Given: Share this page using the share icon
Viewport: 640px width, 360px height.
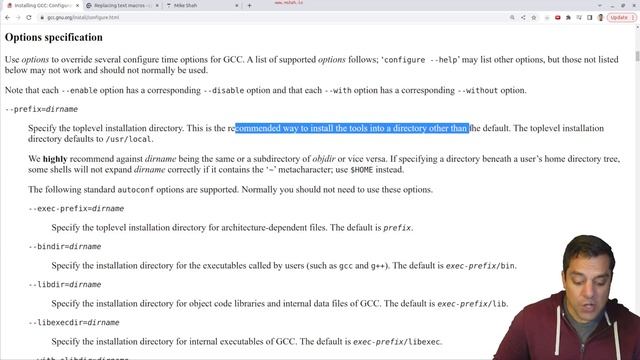Looking at the screenshot, I should tap(523, 18).
